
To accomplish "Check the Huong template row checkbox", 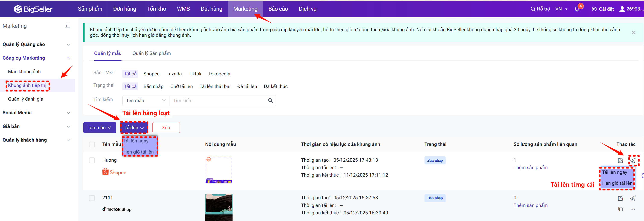I will [92, 160].
